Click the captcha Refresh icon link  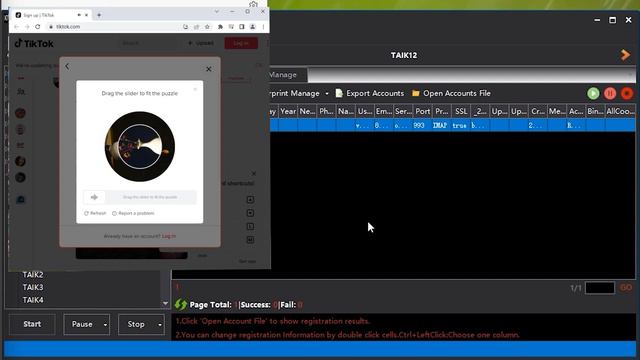(95, 213)
